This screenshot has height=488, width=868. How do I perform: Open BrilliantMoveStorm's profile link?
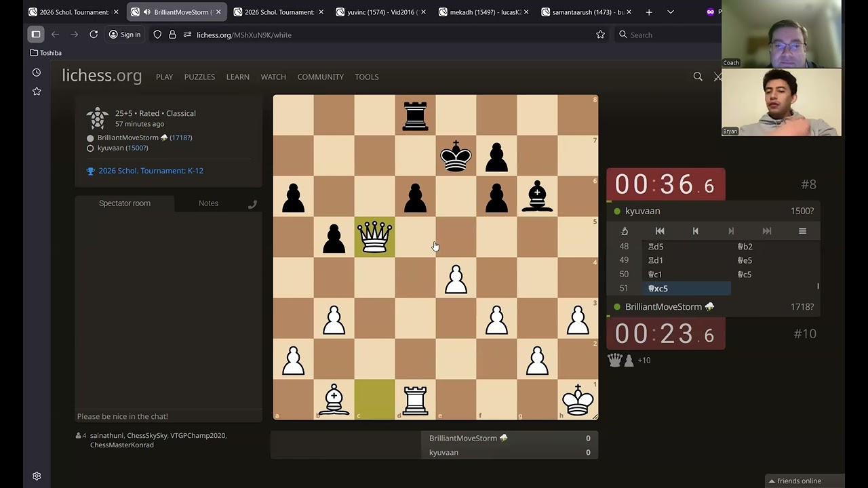coord(127,138)
